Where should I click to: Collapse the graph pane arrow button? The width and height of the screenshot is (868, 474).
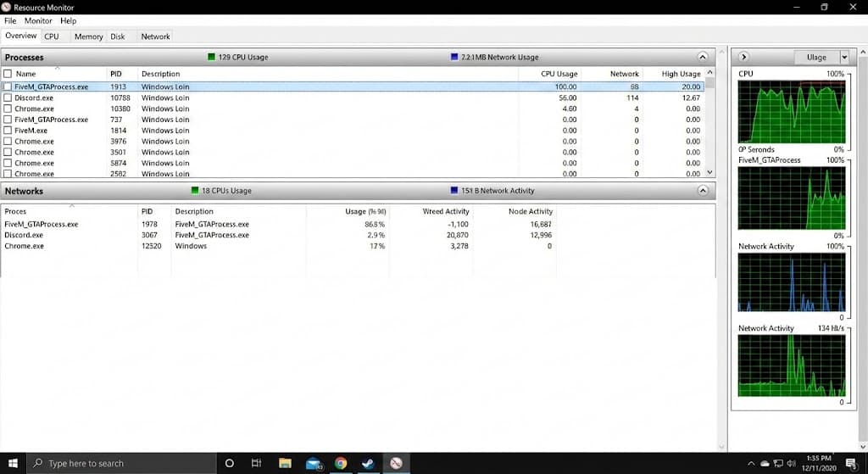(744, 57)
